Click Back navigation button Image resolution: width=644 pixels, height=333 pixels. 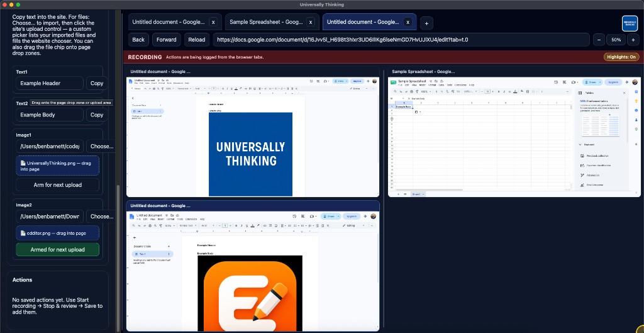(138, 40)
